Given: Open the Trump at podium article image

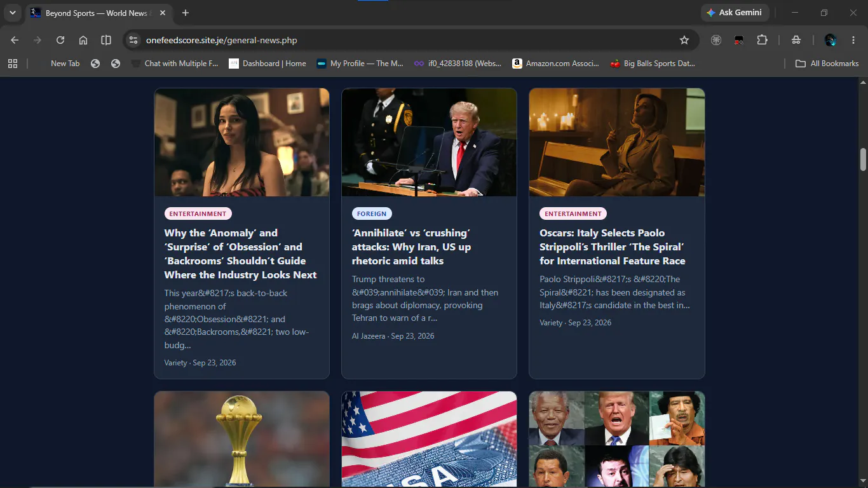Looking at the screenshot, I should coord(429,142).
